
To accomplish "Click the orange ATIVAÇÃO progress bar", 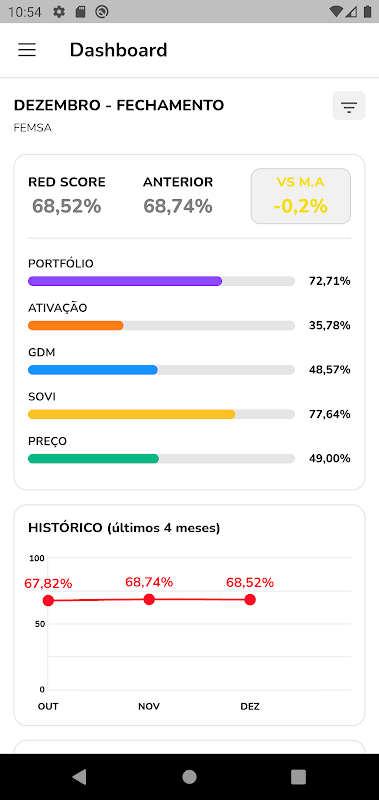I will [161, 326].
